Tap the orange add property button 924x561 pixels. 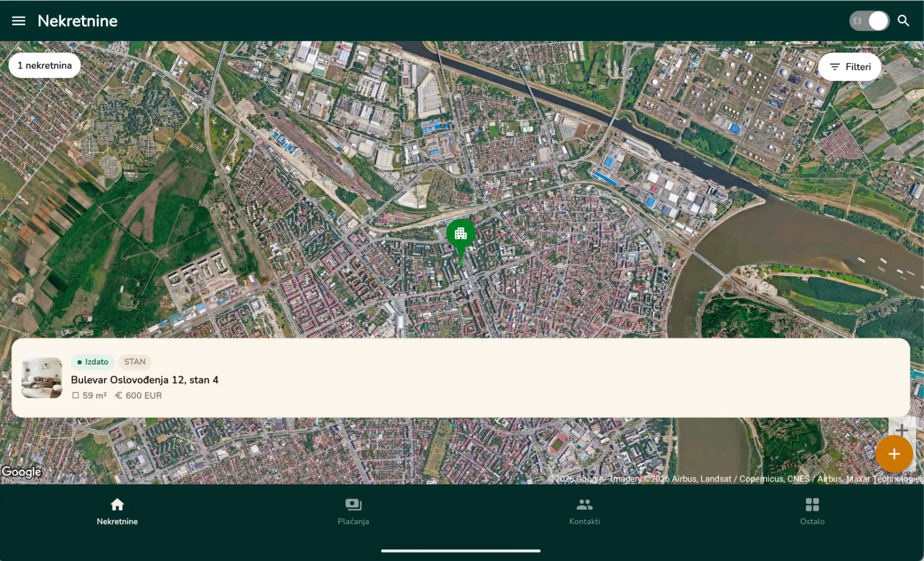[x=894, y=454]
